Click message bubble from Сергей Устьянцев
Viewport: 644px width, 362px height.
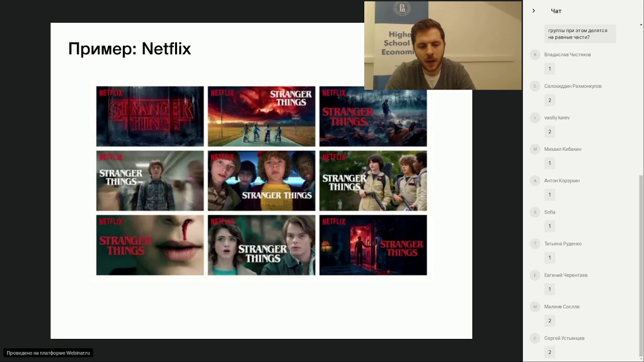pos(549,352)
